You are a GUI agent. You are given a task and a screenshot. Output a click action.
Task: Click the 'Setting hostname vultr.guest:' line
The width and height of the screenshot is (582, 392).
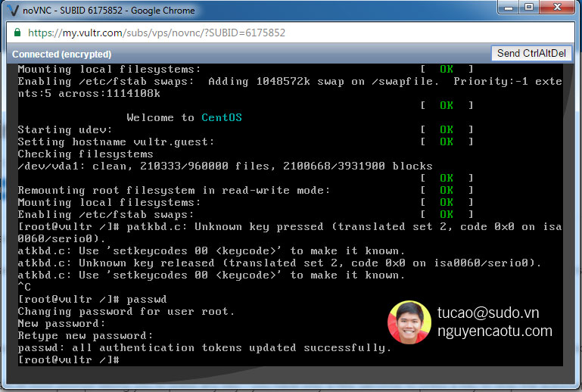click(x=116, y=142)
